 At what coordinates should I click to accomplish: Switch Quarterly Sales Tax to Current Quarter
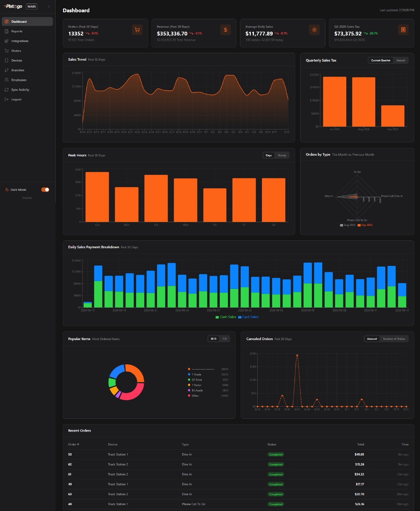point(381,60)
